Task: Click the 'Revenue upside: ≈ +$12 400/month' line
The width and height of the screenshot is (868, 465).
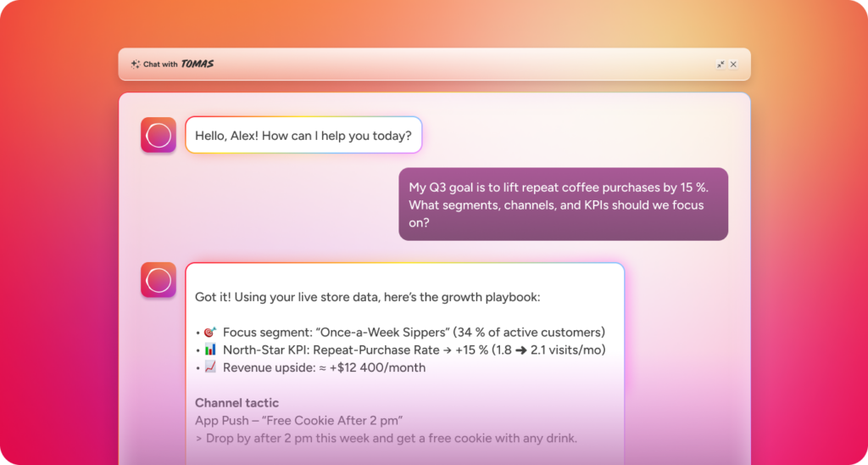Action: pos(310,367)
